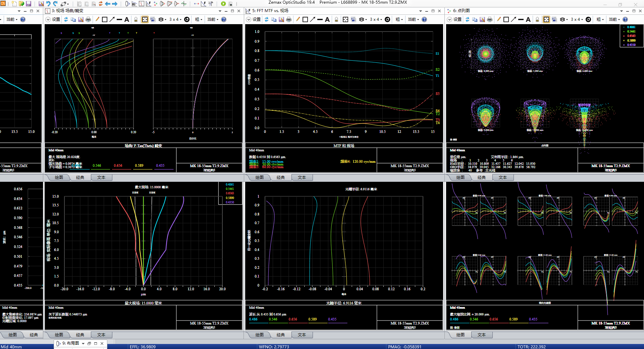Screen dimensions: 644x349
Task: Switch to 经典 tab under 点列图 window
Action: [x=482, y=178]
